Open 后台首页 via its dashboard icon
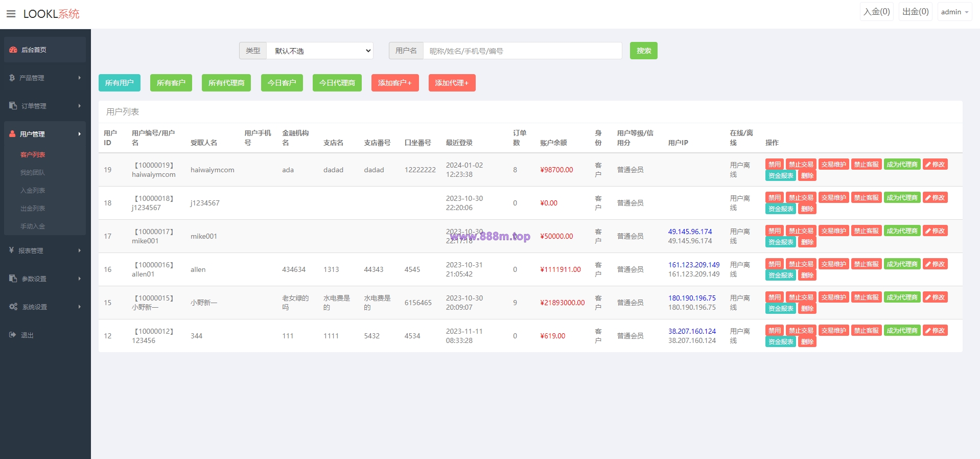The height and width of the screenshot is (459, 980). [x=13, y=50]
